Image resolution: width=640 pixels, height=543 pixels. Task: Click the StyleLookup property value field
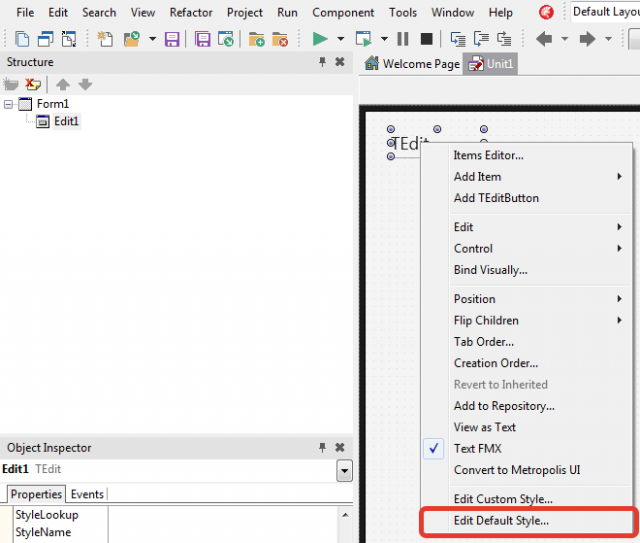[223, 515]
